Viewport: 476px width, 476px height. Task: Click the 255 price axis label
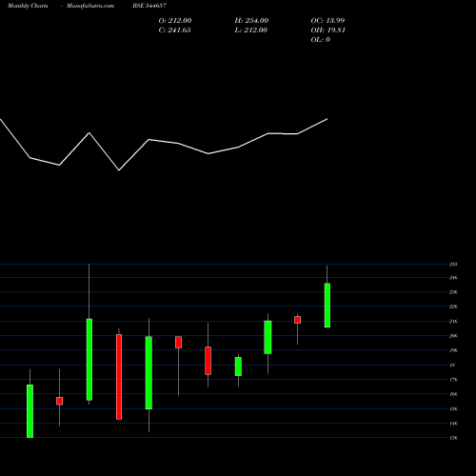[453, 264]
